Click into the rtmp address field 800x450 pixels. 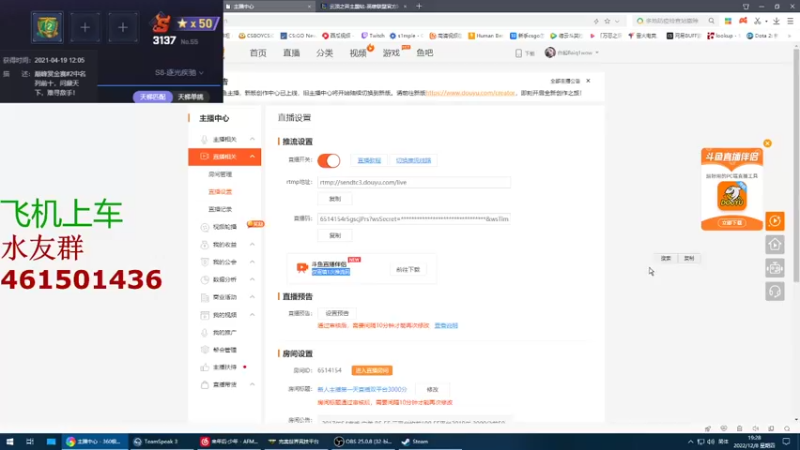[413, 182]
